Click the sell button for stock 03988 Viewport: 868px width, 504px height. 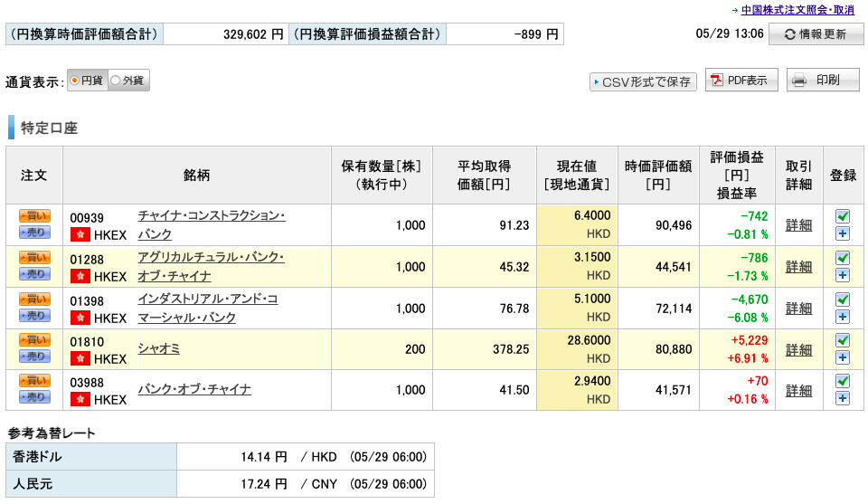[34, 397]
